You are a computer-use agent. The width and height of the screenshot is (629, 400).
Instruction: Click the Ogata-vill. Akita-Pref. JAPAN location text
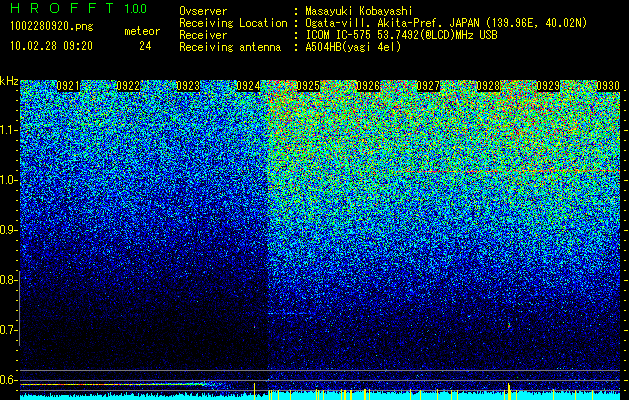[x=446, y=23]
